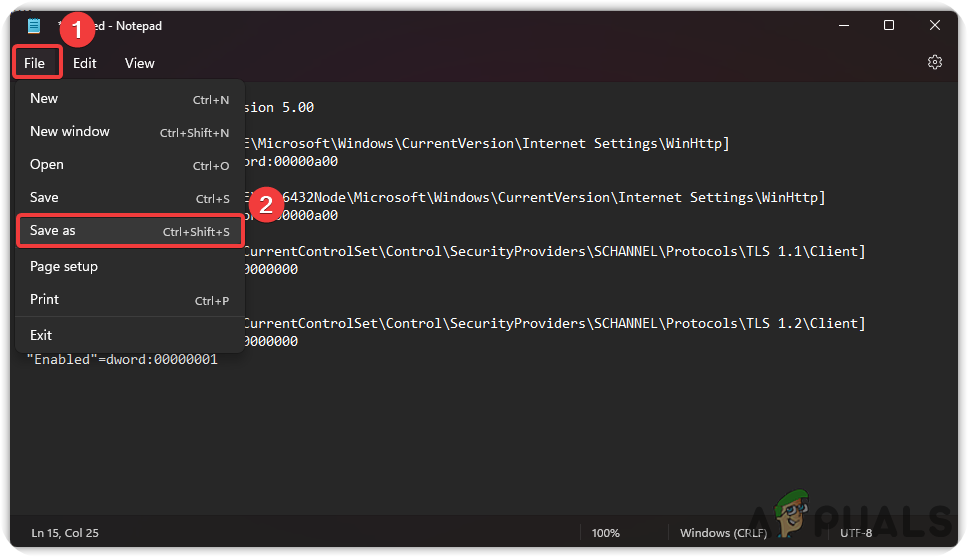Open the View menu
Viewport: 968px width, 557px height.
tap(140, 63)
